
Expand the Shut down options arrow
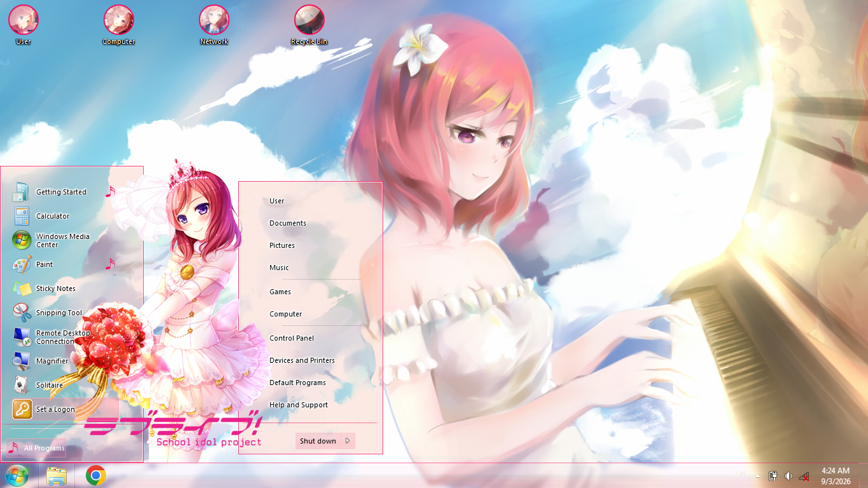click(x=348, y=441)
